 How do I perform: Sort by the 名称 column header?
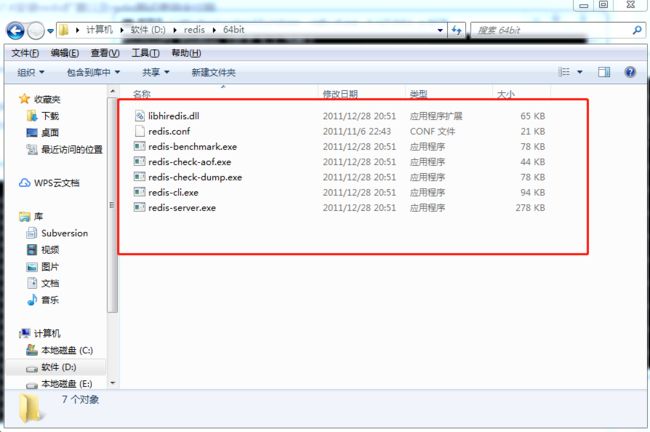[x=142, y=94]
